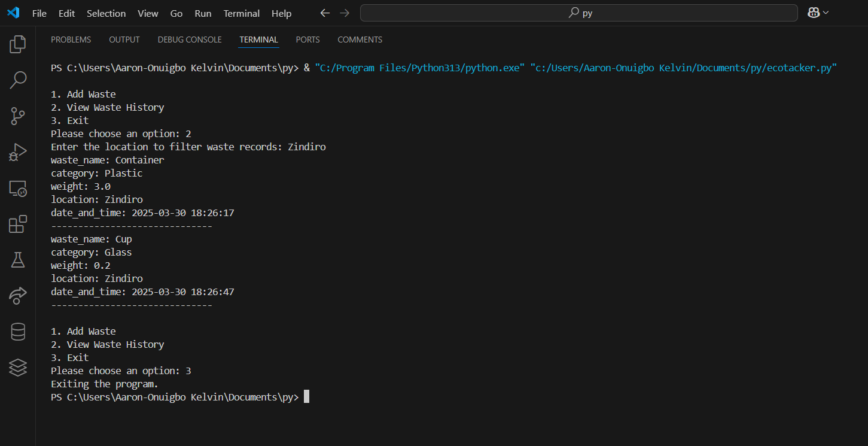
Task: Go back with the left arrow
Action: 324,13
